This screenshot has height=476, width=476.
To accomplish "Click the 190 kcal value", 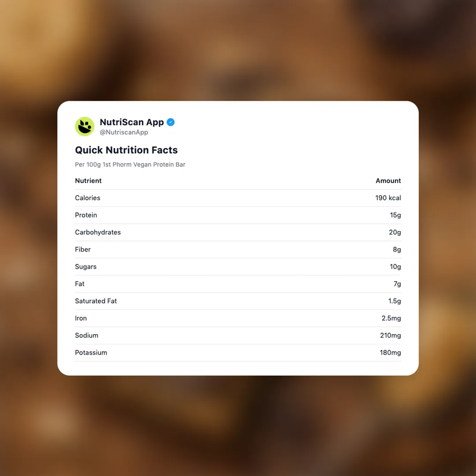I will [388, 198].
